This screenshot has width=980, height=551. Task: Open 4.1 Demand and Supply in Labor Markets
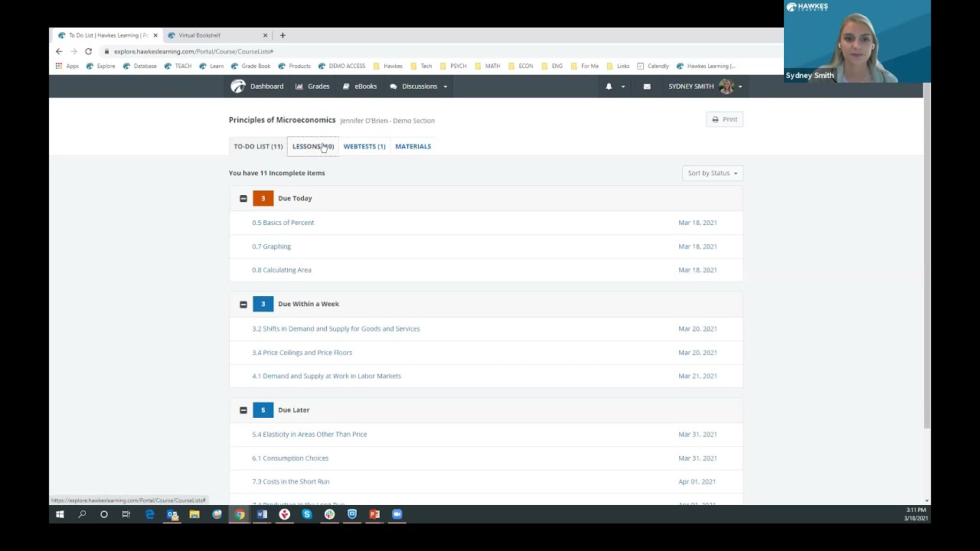[x=327, y=376]
